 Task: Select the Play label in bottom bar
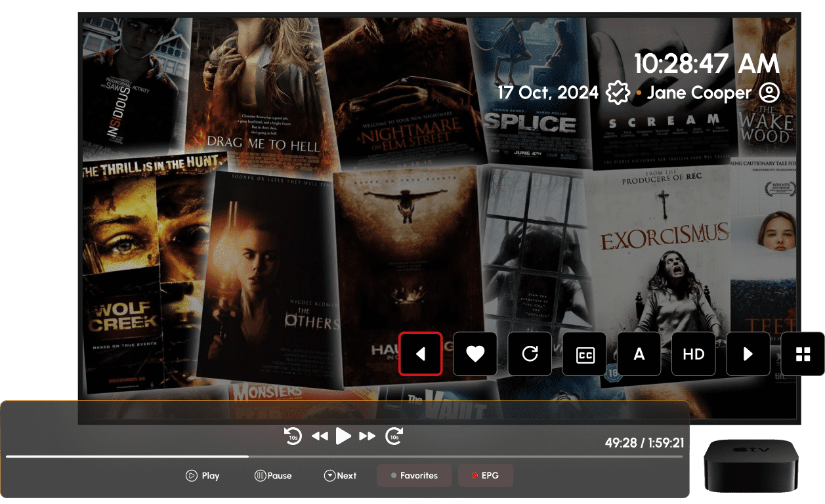203,476
